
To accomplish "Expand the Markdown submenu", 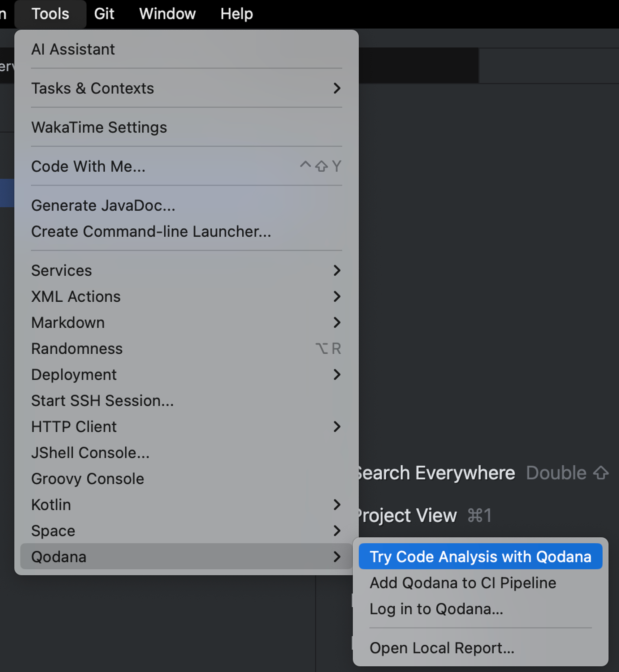I will click(68, 323).
